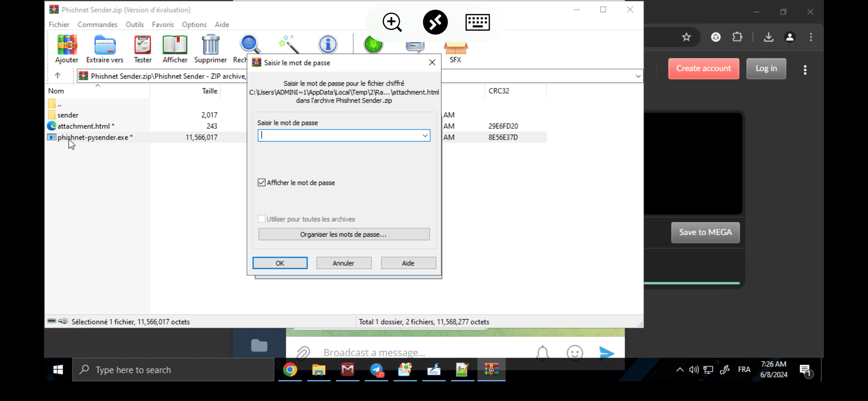Expand the password field dropdown arrow
The height and width of the screenshot is (401, 868).
point(425,135)
